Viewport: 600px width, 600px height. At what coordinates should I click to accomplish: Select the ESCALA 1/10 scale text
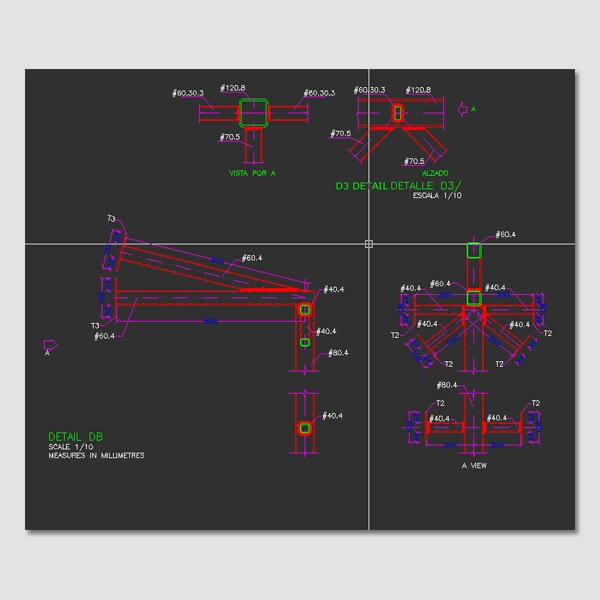point(438,196)
